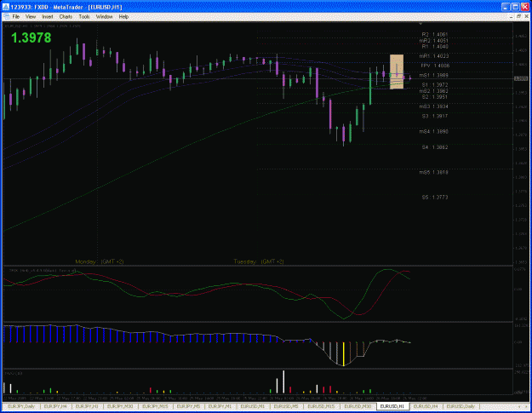The width and height of the screenshot is (532, 413).
Task: Switch to the EURJPY,H4 chart tab
Action: [55, 406]
